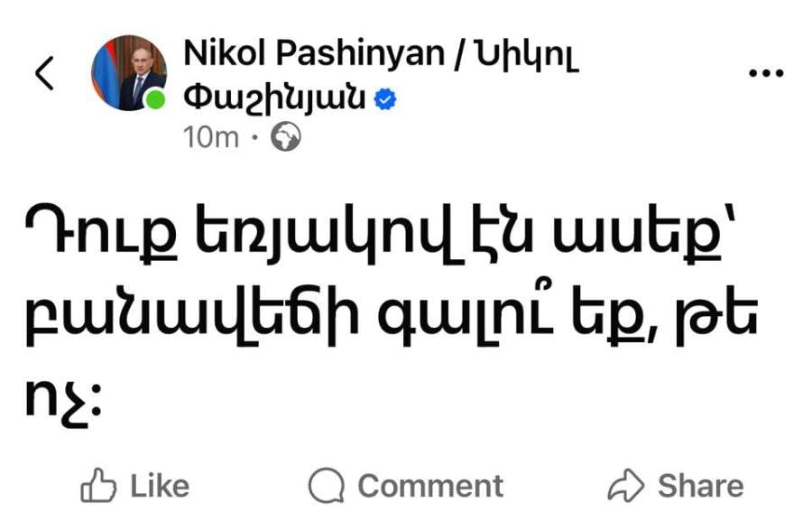Open the three-dot post options menu
The image size is (812, 521).
pos(766,73)
